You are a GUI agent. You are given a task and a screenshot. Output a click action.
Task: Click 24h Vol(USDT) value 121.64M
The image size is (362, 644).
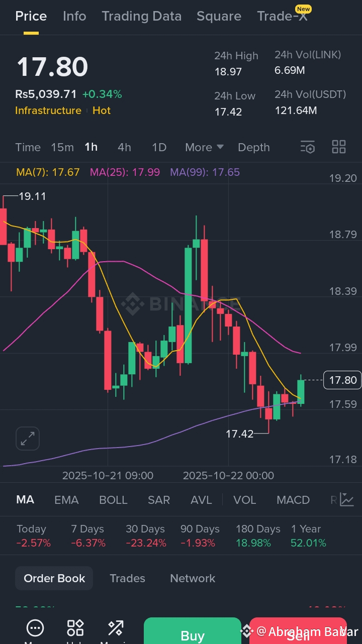pyautogui.click(x=296, y=111)
